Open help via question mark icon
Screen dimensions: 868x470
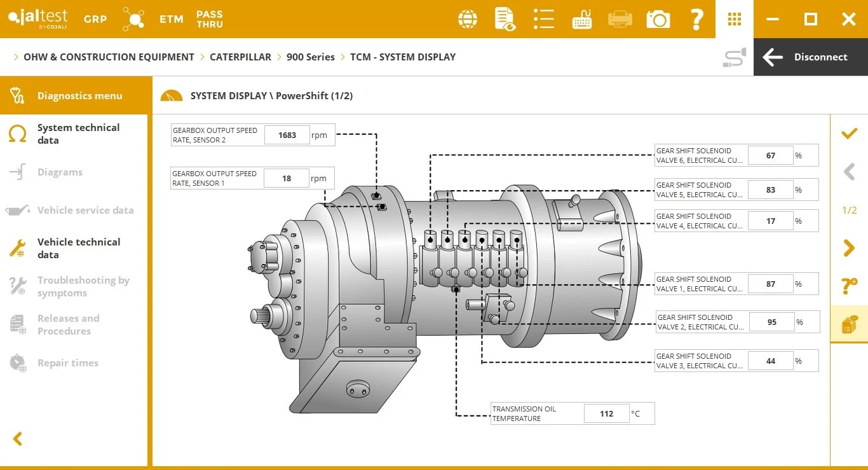tap(696, 19)
